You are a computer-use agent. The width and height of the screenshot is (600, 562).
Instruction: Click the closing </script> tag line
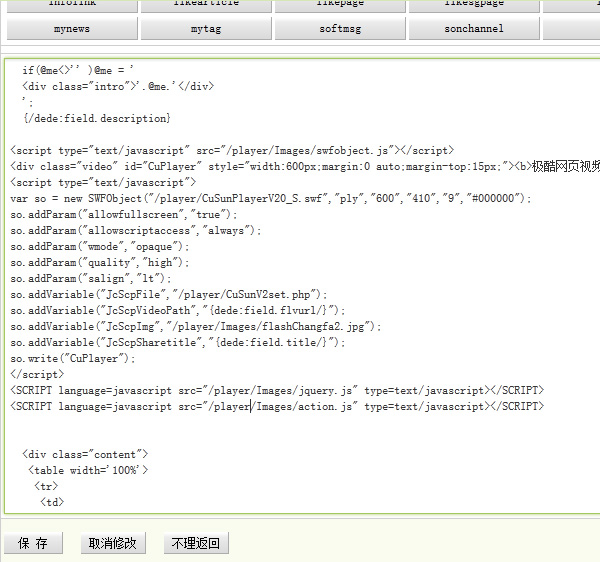37,375
